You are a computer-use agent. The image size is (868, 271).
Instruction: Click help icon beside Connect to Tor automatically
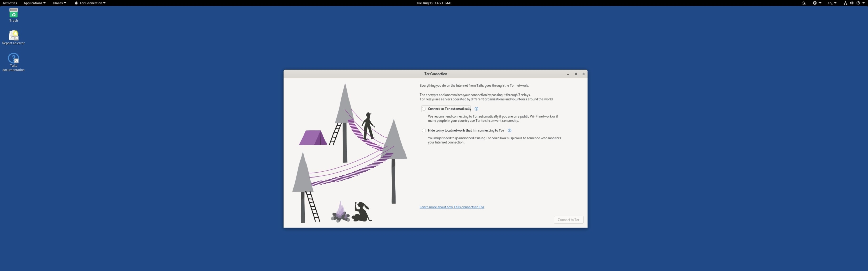pyautogui.click(x=476, y=109)
